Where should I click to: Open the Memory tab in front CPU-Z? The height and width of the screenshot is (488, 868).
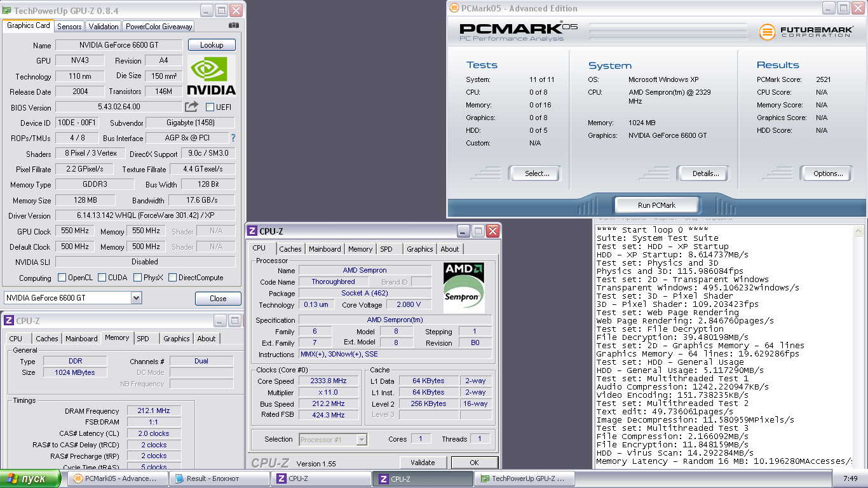coord(360,249)
